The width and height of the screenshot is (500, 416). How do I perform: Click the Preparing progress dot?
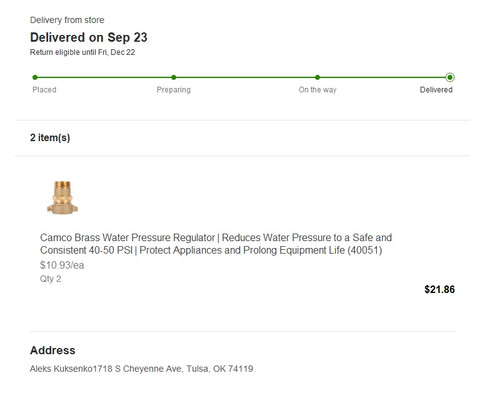174,77
